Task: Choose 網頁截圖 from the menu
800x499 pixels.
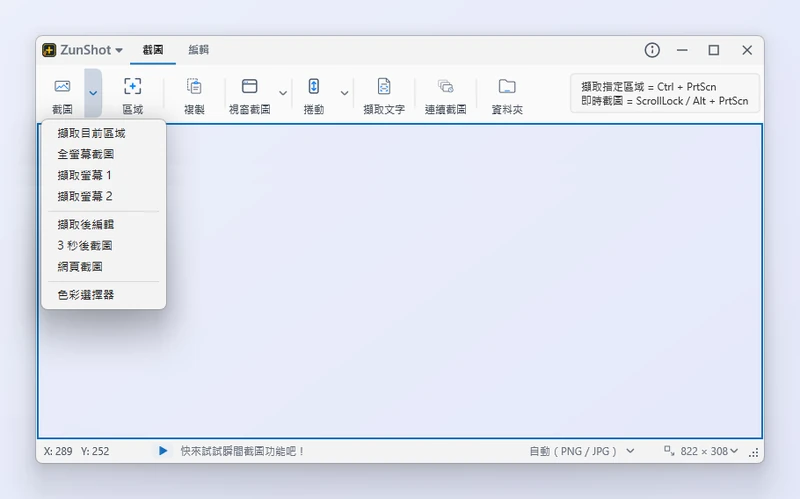Action: coord(104,266)
